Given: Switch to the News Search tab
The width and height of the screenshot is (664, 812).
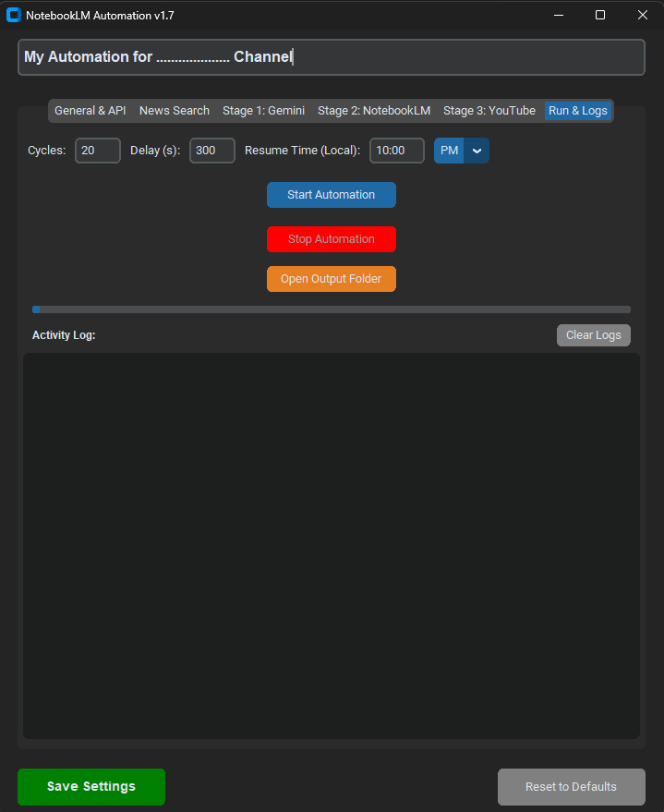Looking at the screenshot, I should pos(175,111).
